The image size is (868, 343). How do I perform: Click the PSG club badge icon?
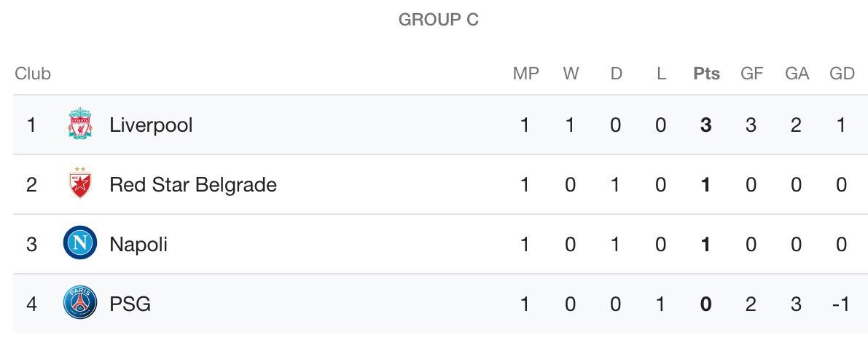pos(80,303)
